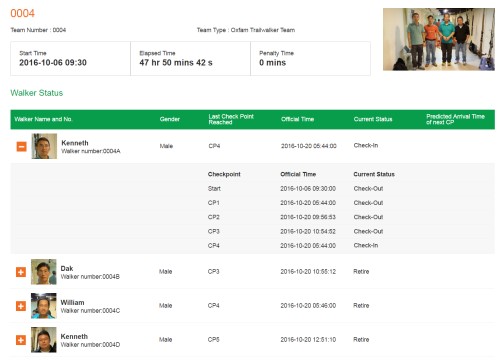Expand William walker 0004C row

pos(21,306)
